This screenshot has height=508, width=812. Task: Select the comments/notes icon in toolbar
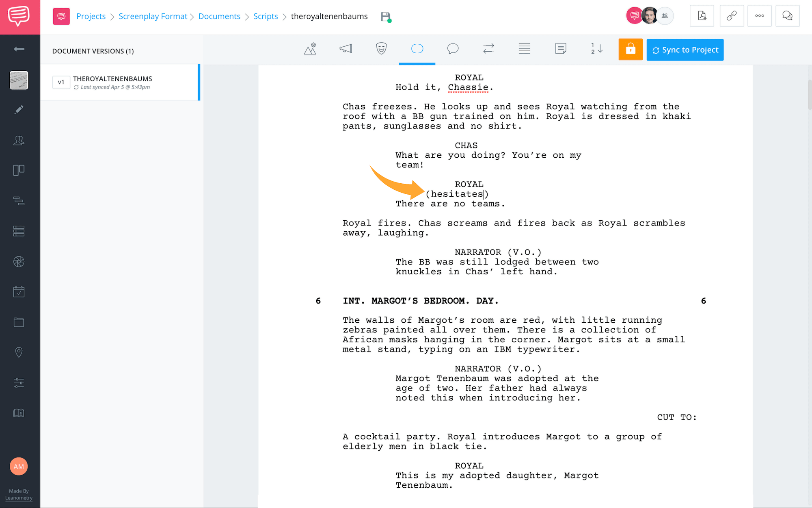click(x=454, y=49)
